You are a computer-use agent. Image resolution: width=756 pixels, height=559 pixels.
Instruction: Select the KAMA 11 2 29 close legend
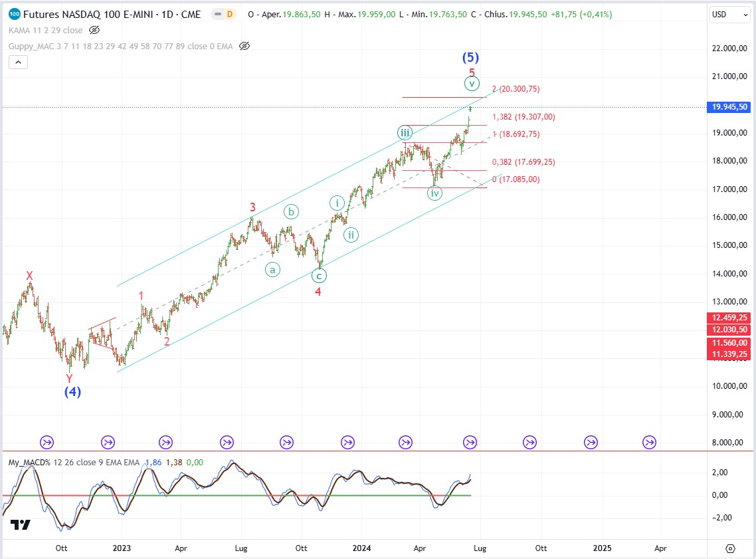[45, 31]
